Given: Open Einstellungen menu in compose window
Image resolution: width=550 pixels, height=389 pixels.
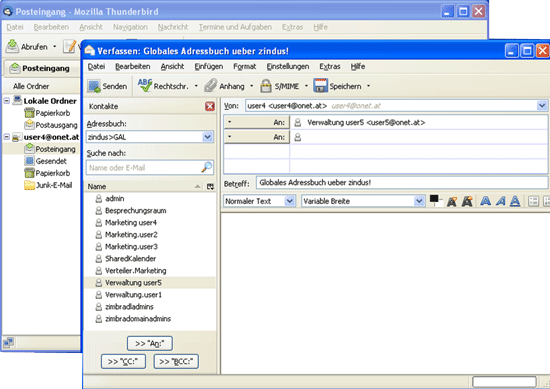Looking at the screenshot, I should click(288, 66).
